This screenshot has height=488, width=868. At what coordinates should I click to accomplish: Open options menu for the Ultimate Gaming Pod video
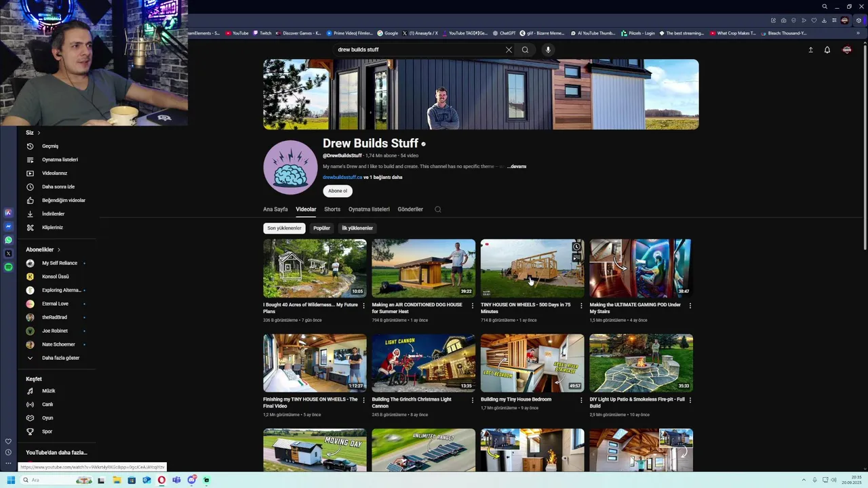coord(690,306)
